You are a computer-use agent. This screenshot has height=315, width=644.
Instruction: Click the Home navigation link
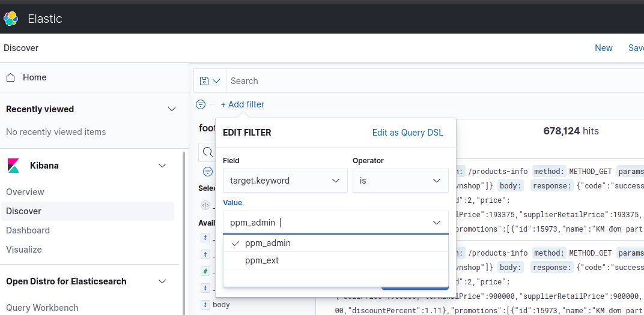click(34, 77)
